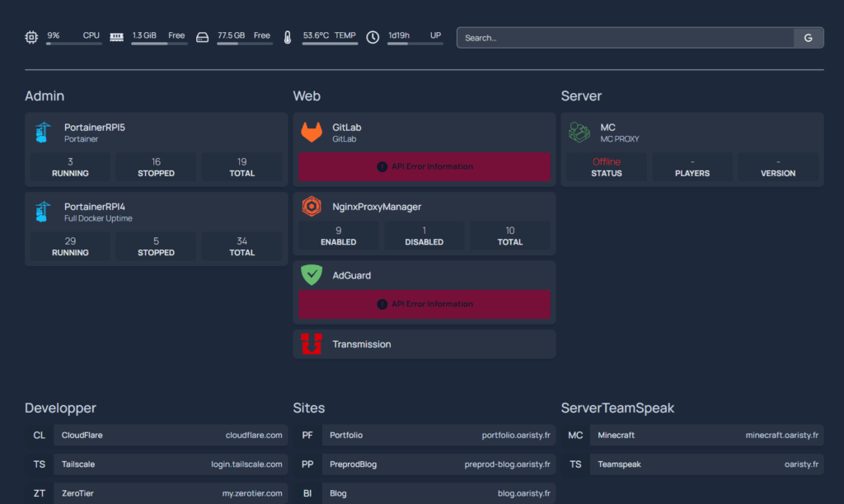Image resolution: width=844 pixels, height=504 pixels.
Task: Show GitLab API Error Information
Action: (424, 166)
